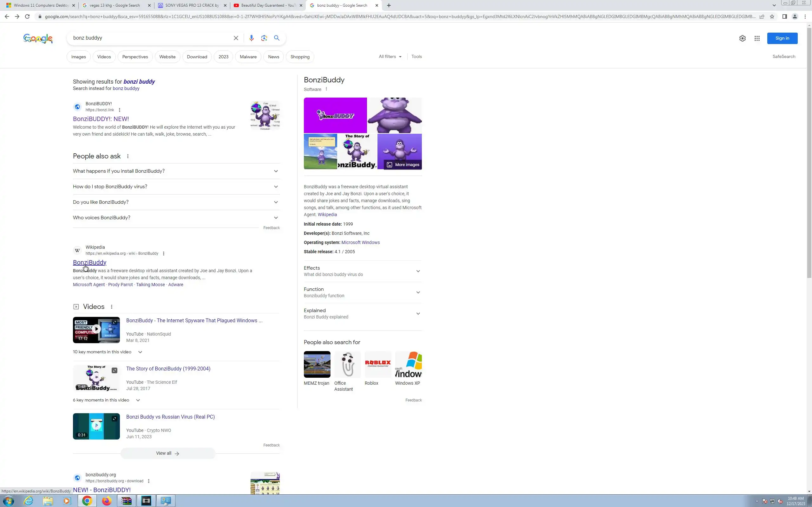Viewport: 812px width, 507px height.
Task: Click the More images thumbnail overlay
Action: click(x=403, y=165)
